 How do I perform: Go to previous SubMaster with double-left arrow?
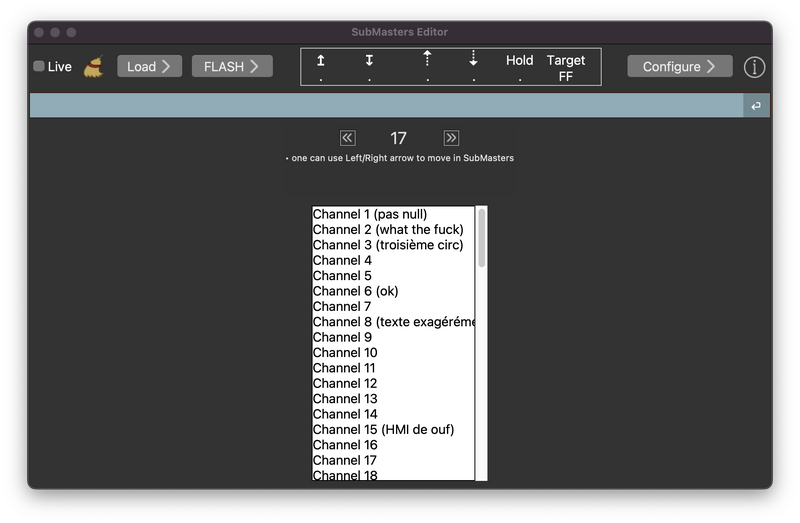point(347,138)
